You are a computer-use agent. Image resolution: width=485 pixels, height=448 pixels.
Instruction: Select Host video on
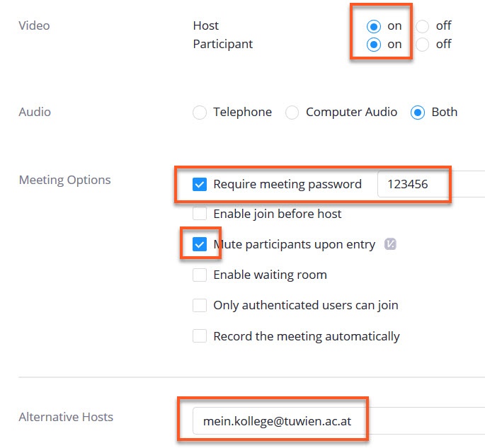374,26
